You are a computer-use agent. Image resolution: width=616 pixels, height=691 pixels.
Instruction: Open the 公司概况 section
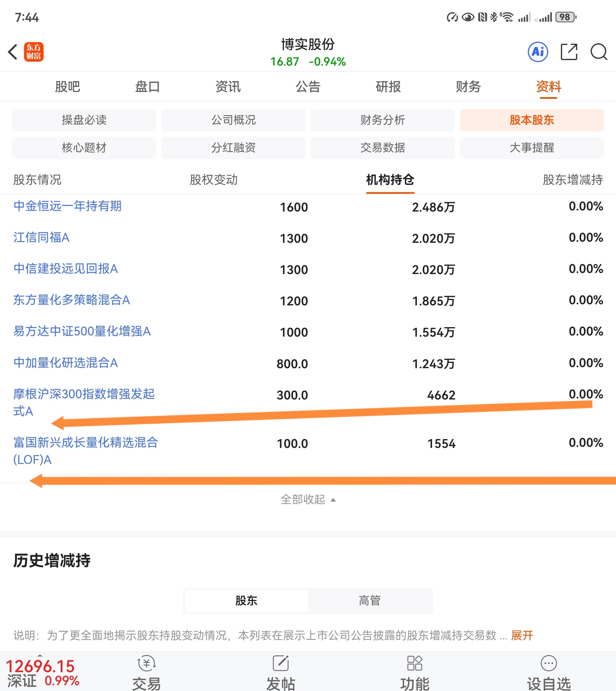pos(233,120)
